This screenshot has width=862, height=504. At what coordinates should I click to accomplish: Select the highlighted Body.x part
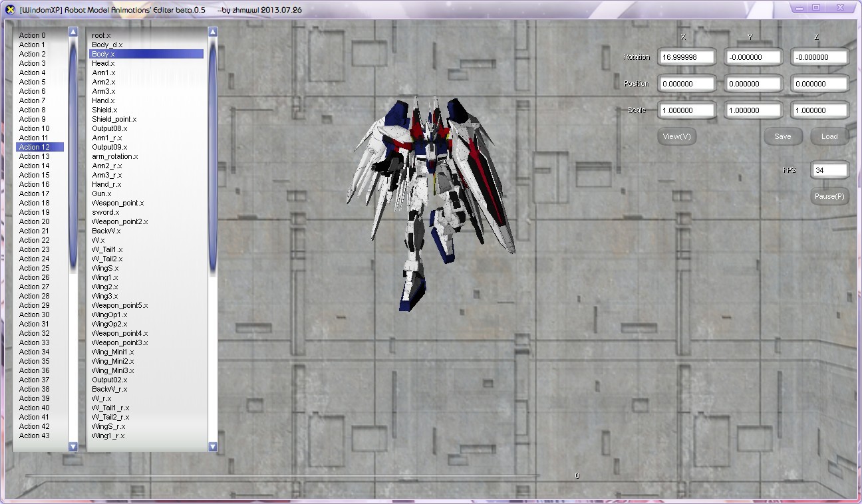(x=146, y=54)
